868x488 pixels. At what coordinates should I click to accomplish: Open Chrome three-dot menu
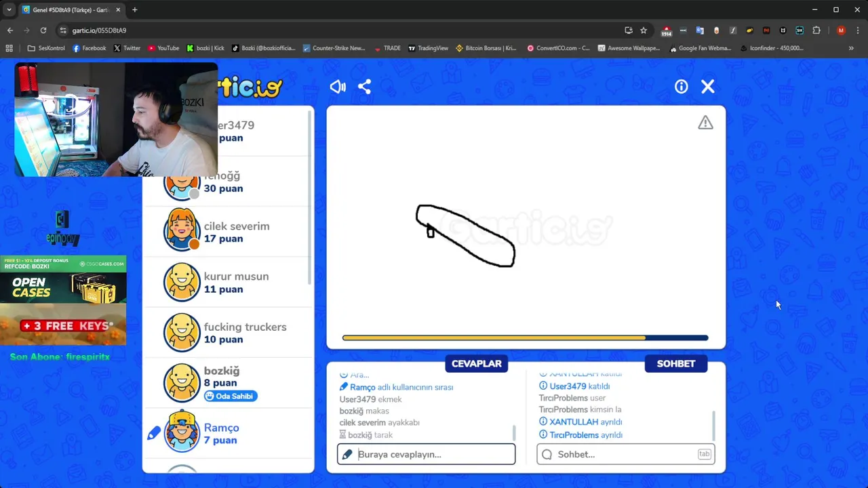coord(857,30)
